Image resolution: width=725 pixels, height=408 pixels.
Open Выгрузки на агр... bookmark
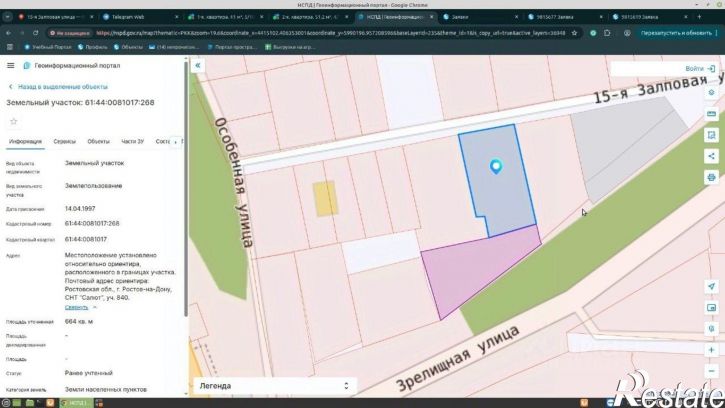[290, 47]
